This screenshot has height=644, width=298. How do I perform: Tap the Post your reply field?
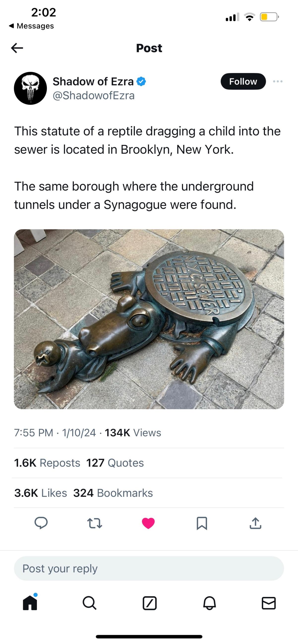point(149,568)
